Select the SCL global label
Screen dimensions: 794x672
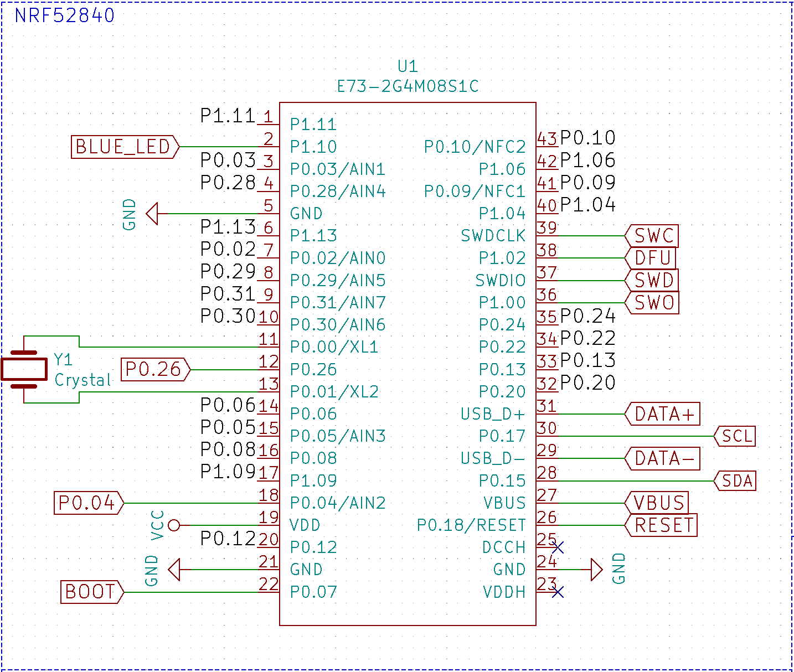735,436
